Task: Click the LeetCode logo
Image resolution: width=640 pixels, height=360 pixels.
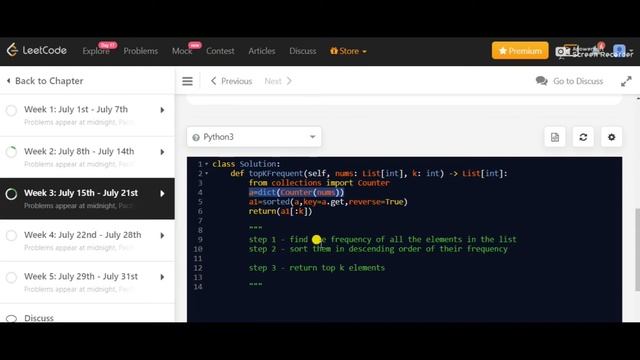Action: pos(37,51)
